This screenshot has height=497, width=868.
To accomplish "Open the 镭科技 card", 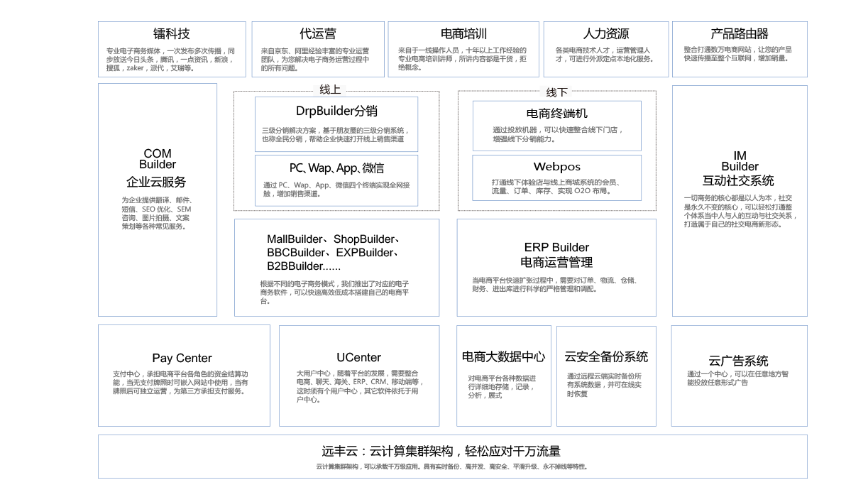I will (171, 49).
